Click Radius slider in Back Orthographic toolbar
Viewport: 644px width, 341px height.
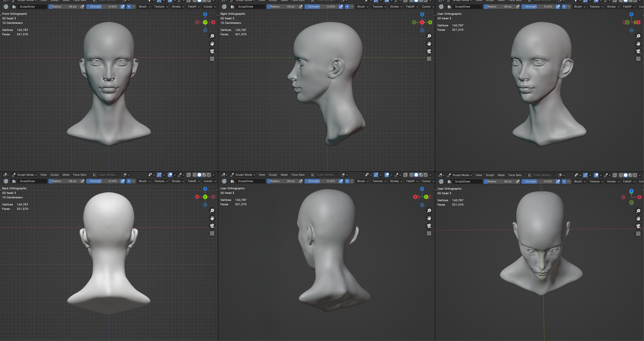tap(64, 181)
